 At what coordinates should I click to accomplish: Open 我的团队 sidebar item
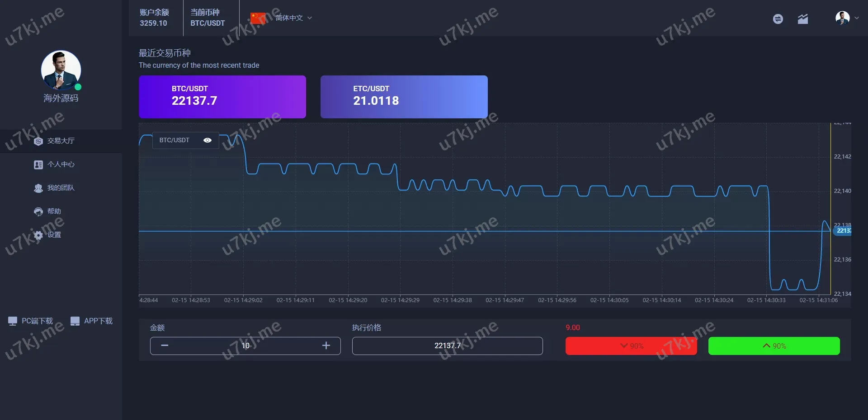[61, 188]
